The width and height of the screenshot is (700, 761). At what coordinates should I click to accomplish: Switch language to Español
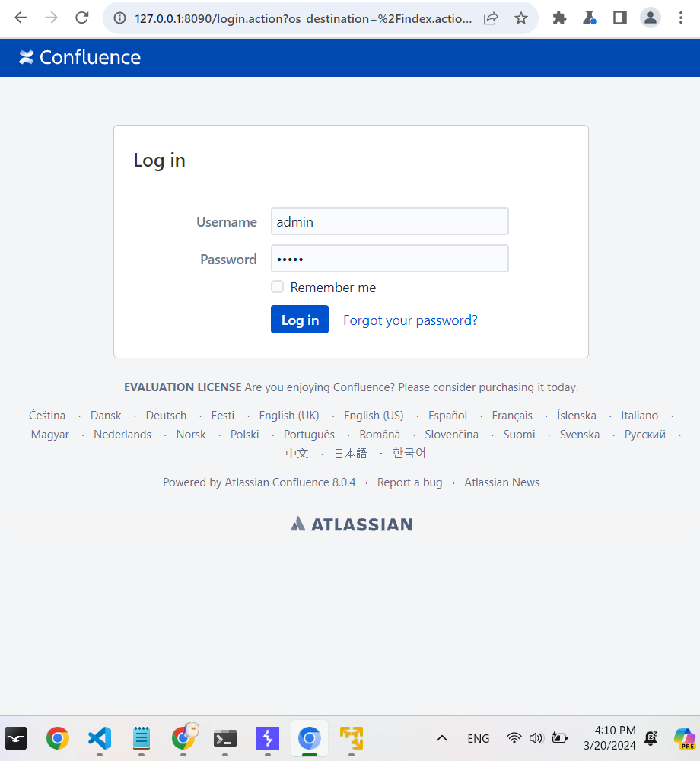[447, 416]
